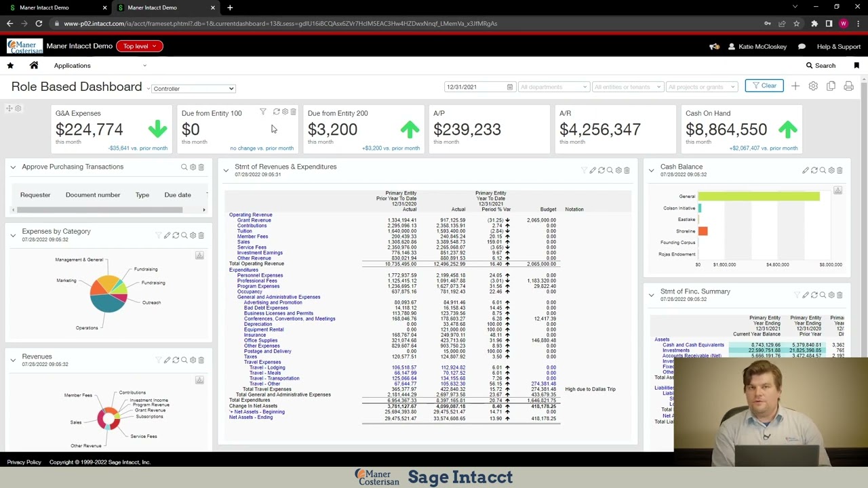Screen dimensions: 868x488
Task: Refresh Stmt of Revenues & Expenditures report
Action: click(601, 170)
